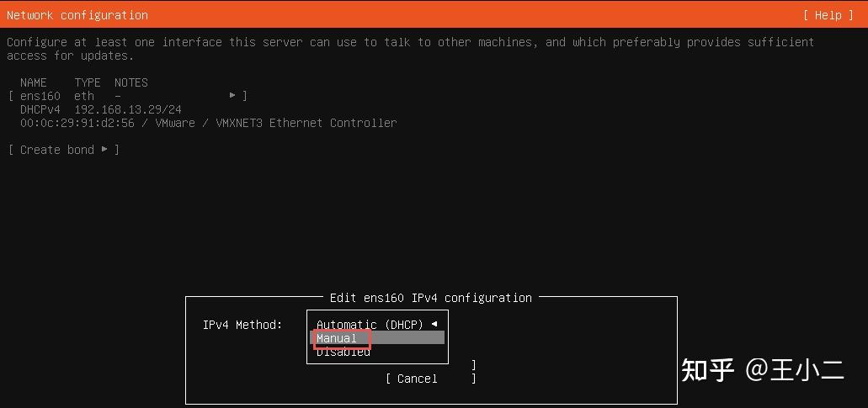Click the NOTES column header

click(x=131, y=83)
